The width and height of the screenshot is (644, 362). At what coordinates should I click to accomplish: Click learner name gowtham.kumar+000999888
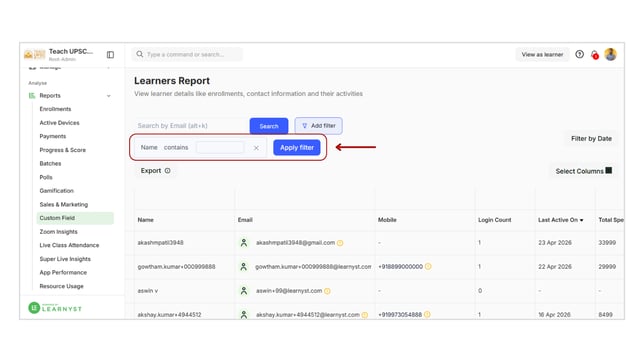176,267
